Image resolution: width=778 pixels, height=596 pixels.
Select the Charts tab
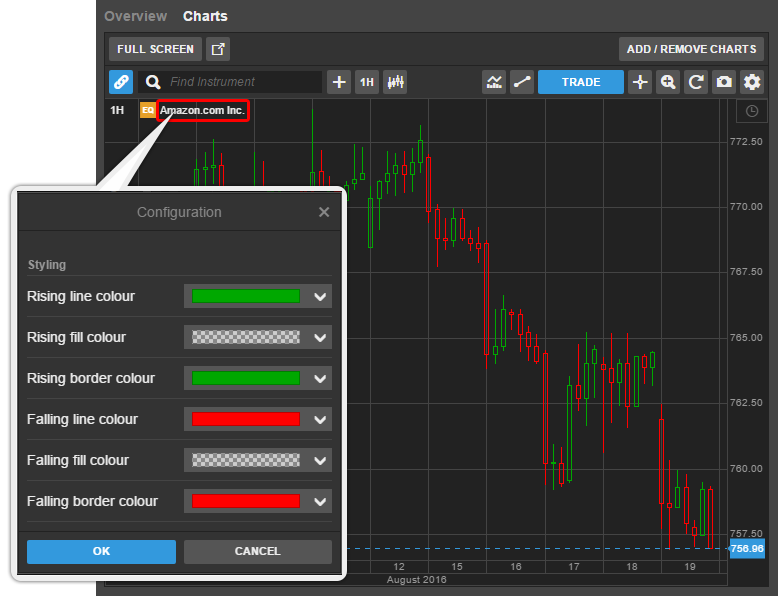coord(205,16)
